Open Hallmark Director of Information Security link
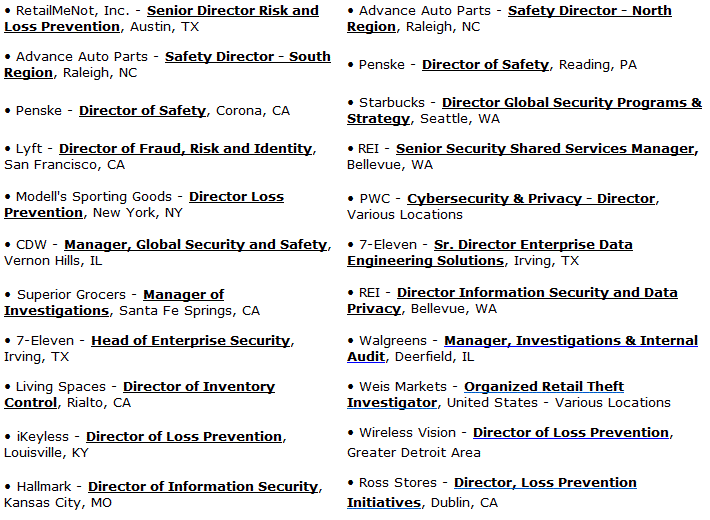Image resolution: width=710 pixels, height=520 pixels. (203, 486)
